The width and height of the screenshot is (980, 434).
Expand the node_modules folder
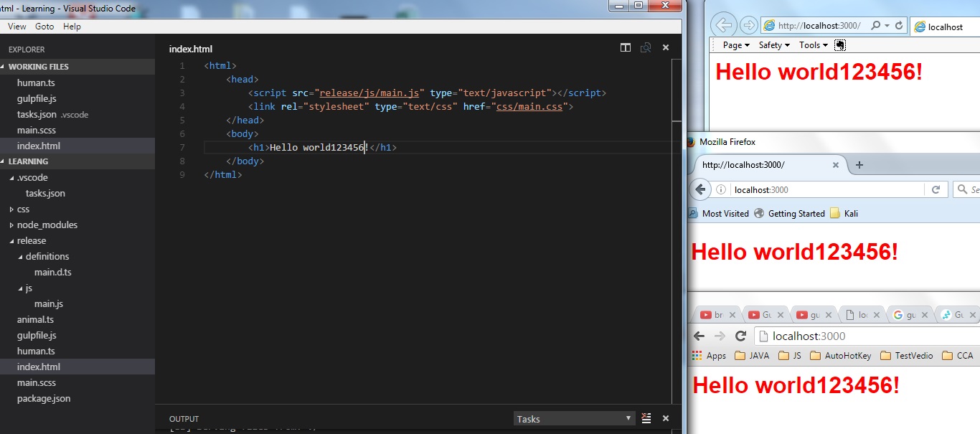77,225
